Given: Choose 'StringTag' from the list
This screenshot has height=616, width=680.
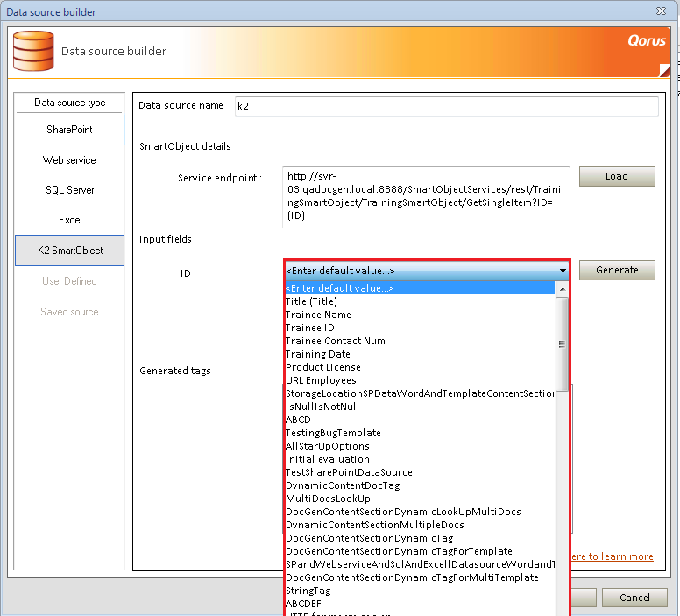Looking at the screenshot, I should click(x=420, y=591).
